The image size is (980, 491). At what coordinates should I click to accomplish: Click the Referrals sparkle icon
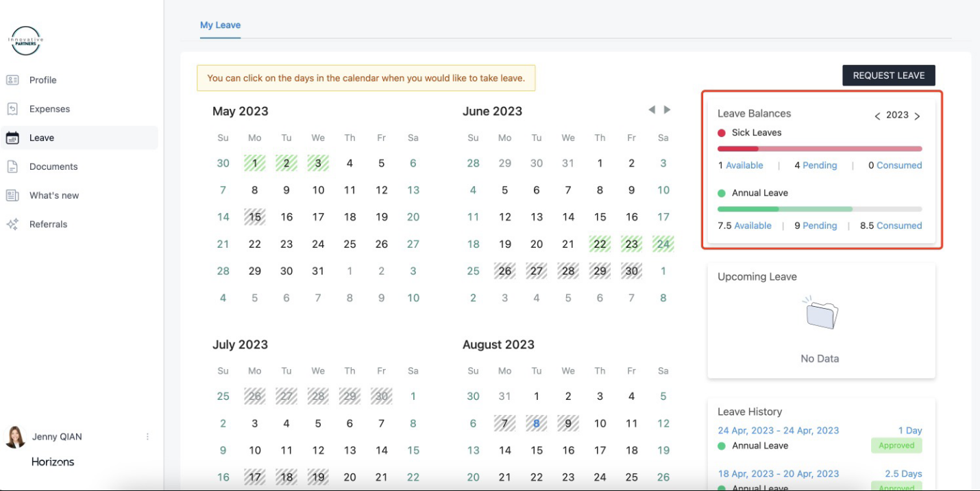coord(12,224)
